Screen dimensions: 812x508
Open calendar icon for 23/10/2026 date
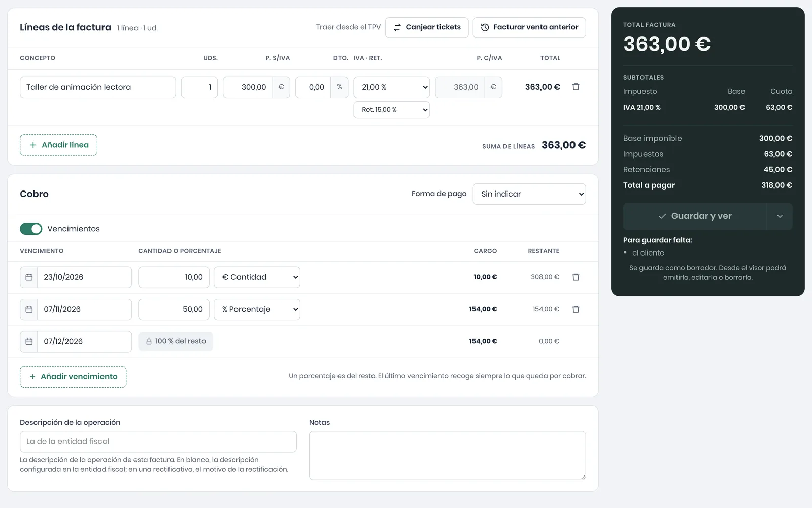29,277
